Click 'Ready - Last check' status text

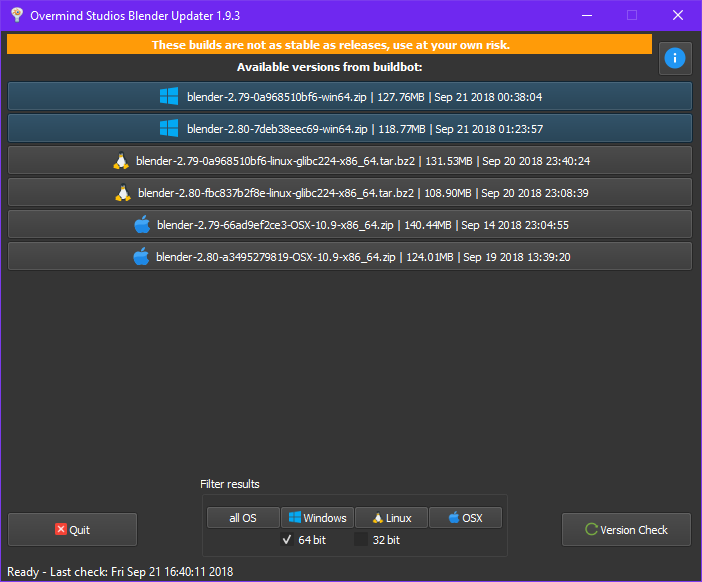click(x=120, y=572)
